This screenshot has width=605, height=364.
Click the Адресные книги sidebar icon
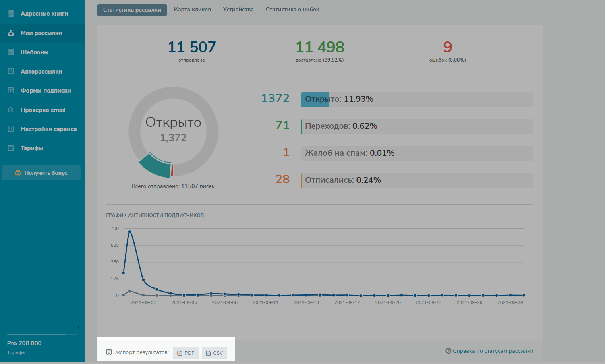11,14
